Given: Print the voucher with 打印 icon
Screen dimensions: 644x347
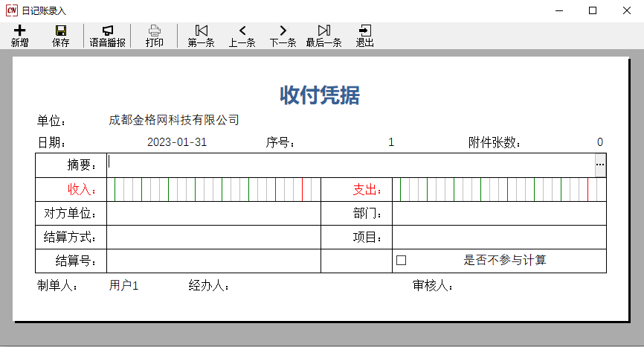Looking at the screenshot, I should [155, 31].
